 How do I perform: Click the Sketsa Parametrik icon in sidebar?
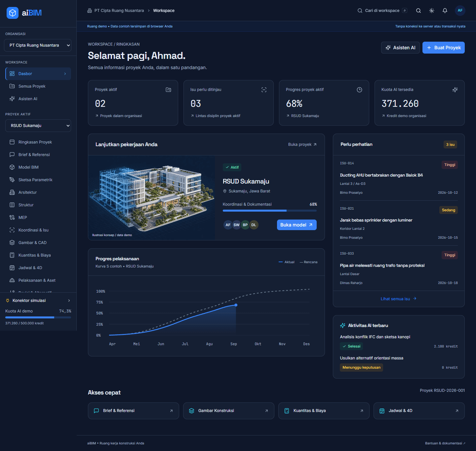[x=12, y=180]
